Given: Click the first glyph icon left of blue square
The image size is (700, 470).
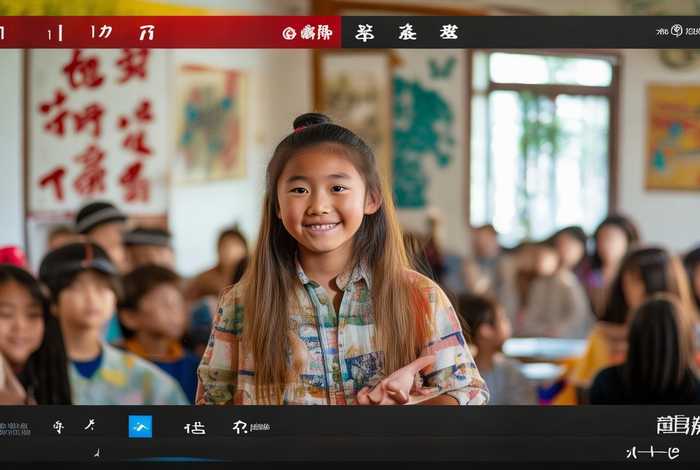Looking at the screenshot, I should point(58,427).
